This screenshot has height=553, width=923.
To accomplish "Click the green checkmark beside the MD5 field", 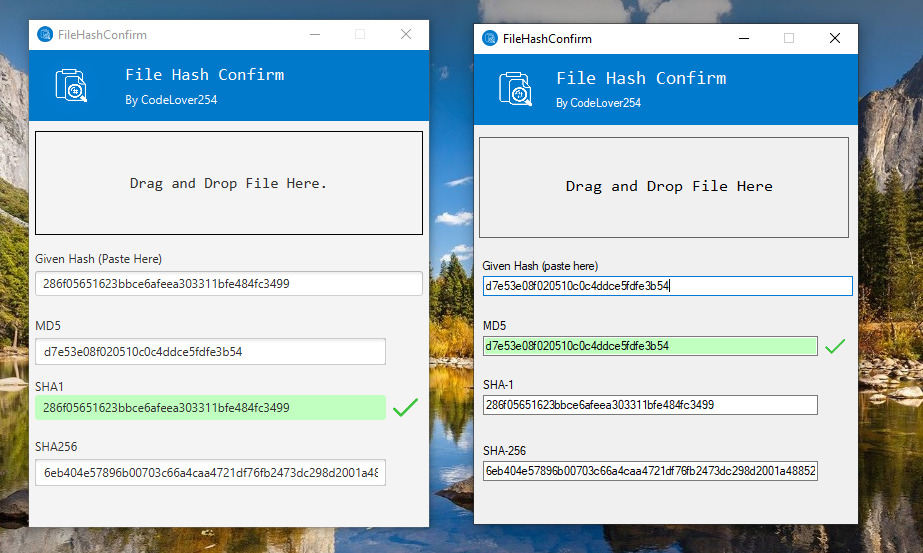I will [835, 346].
